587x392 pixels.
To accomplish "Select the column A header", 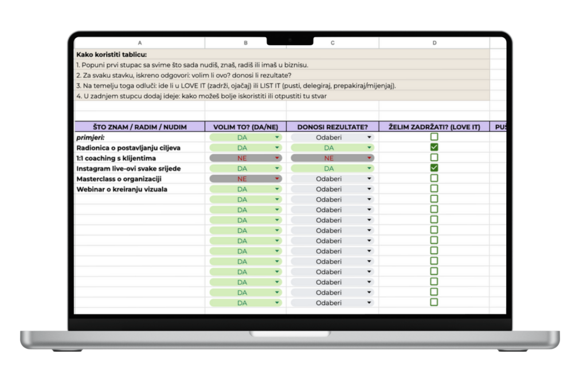I will [140, 43].
